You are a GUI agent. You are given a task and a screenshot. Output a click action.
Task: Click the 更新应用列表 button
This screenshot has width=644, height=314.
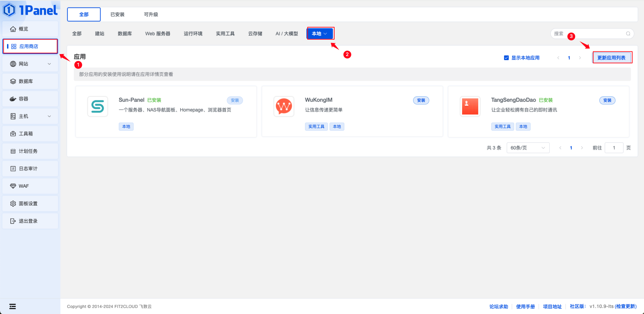click(611, 58)
